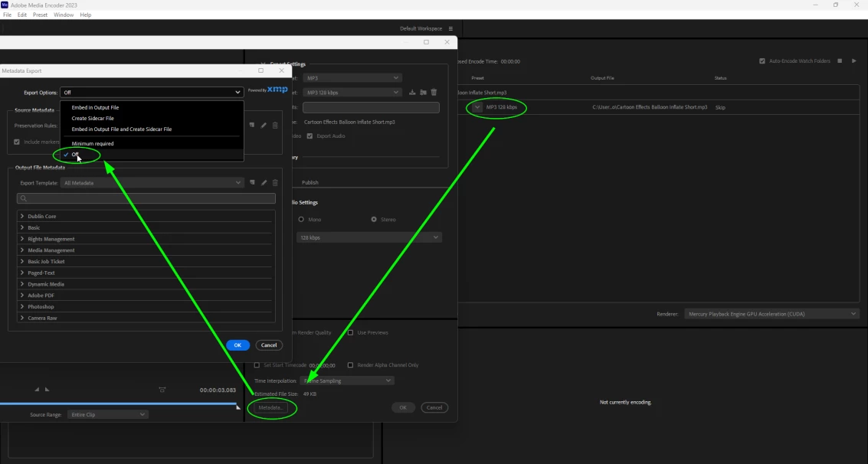
Task: Click the Set Out Point marker icon
Action: tap(47, 389)
